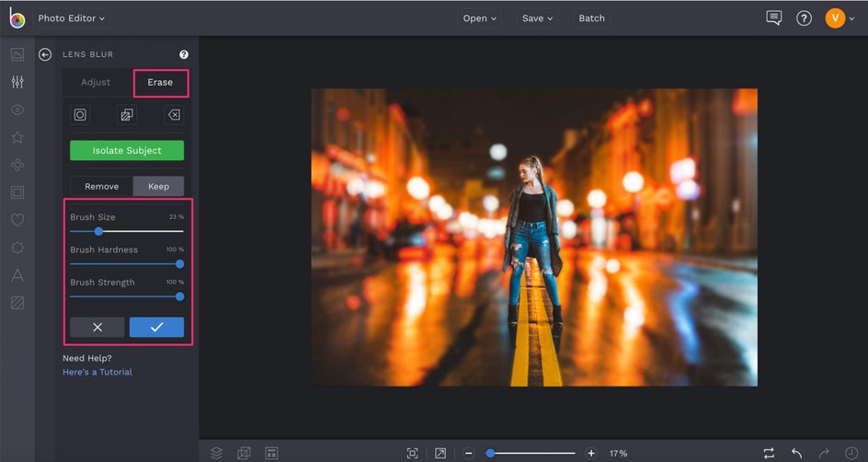Expand the Save dropdown menu
Image resolution: width=868 pixels, height=462 pixels.
click(x=538, y=18)
